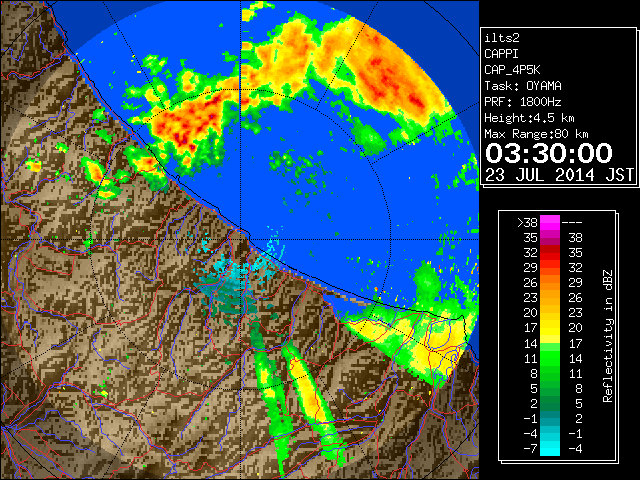Click the Max Range:80 km text
The width and height of the screenshot is (640, 480).
(x=536, y=134)
